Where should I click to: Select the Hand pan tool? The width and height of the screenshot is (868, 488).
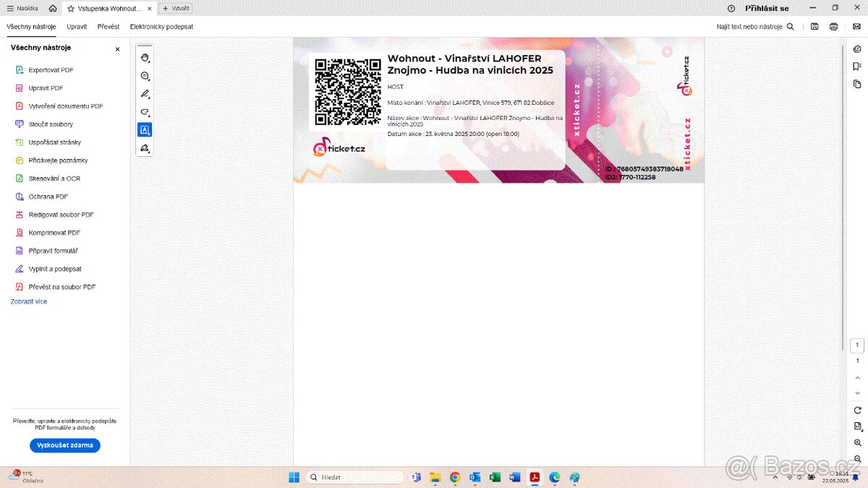145,58
